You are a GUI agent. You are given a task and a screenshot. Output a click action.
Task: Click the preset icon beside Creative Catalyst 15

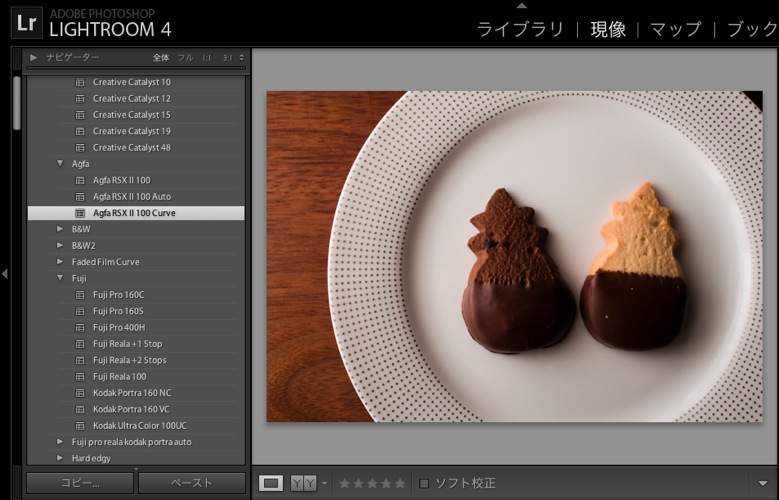pos(79,115)
